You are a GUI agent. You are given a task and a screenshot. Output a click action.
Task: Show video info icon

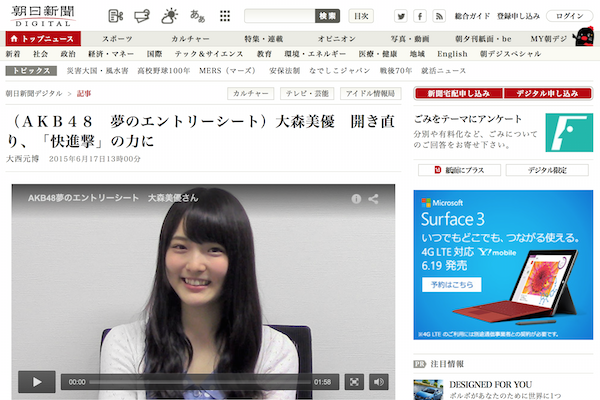click(356, 199)
